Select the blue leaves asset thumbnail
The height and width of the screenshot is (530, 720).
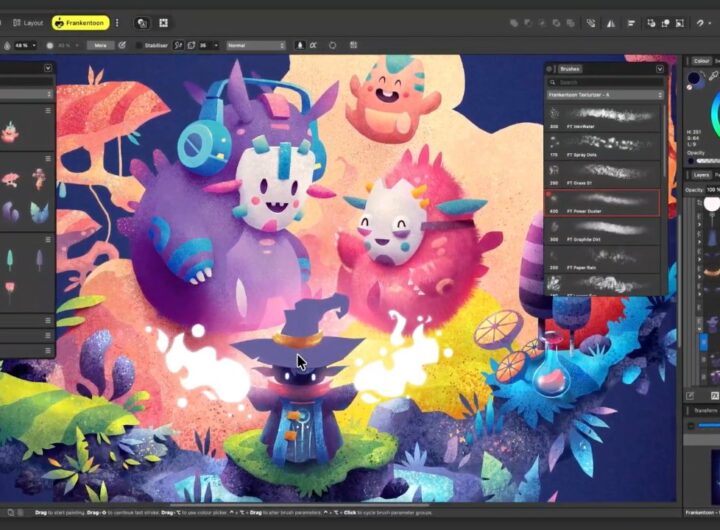(39, 213)
